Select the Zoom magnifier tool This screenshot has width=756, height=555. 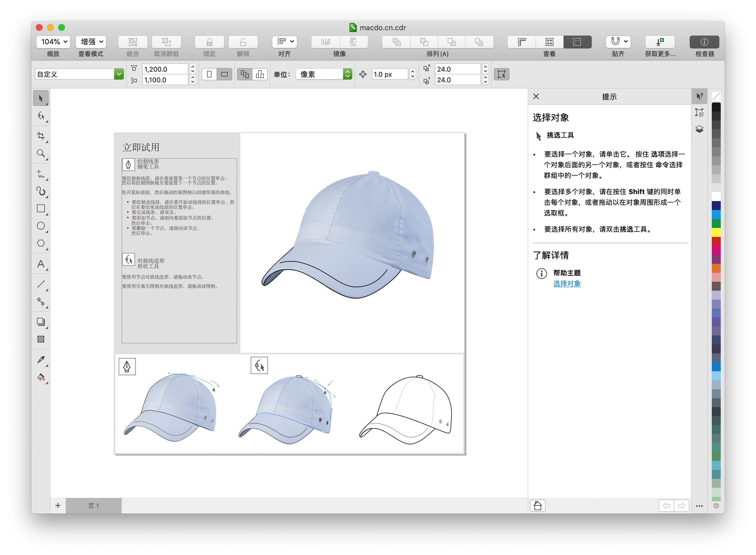tap(41, 153)
